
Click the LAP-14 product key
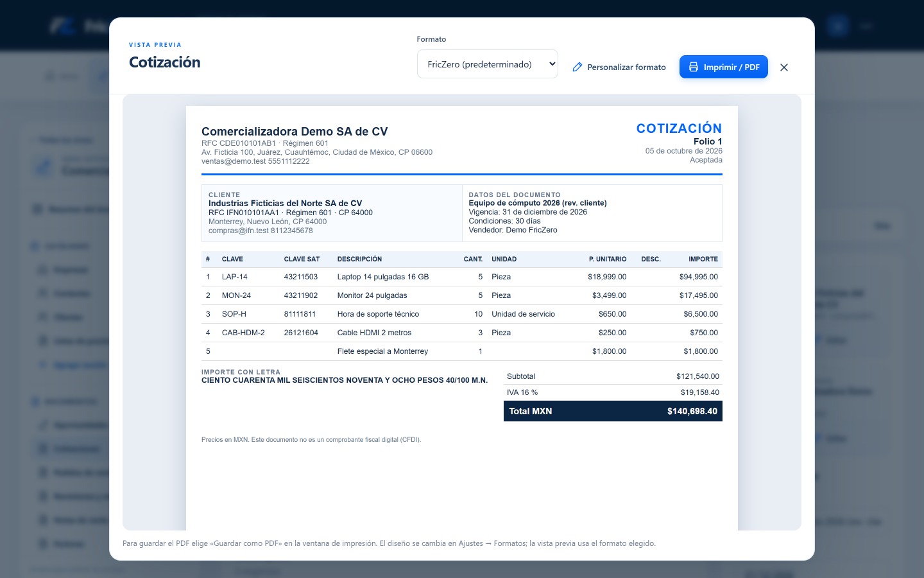(235, 277)
